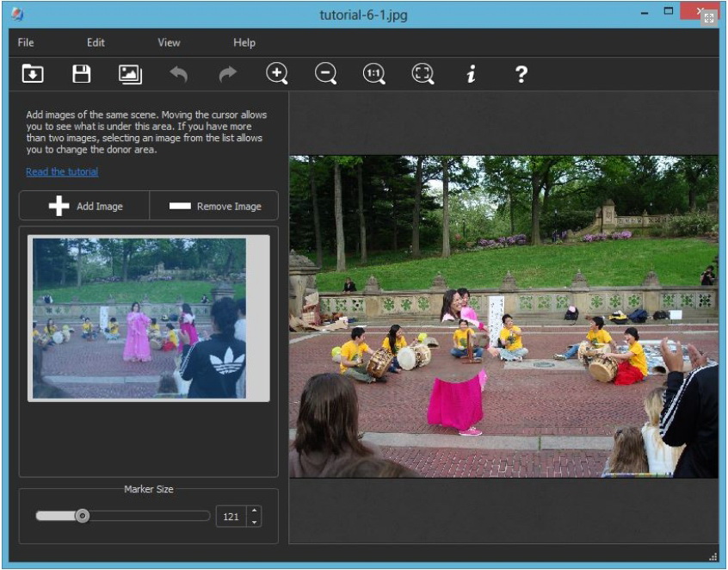Viewport: 728px width, 570px height.
Task: Click the fit-to-window zoom icon
Action: [423, 74]
